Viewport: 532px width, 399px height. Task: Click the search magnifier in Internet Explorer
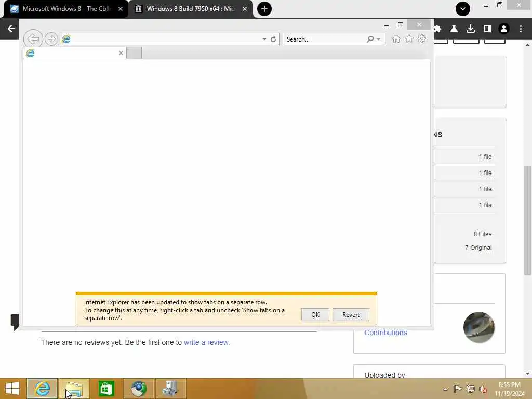pos(370,39)
